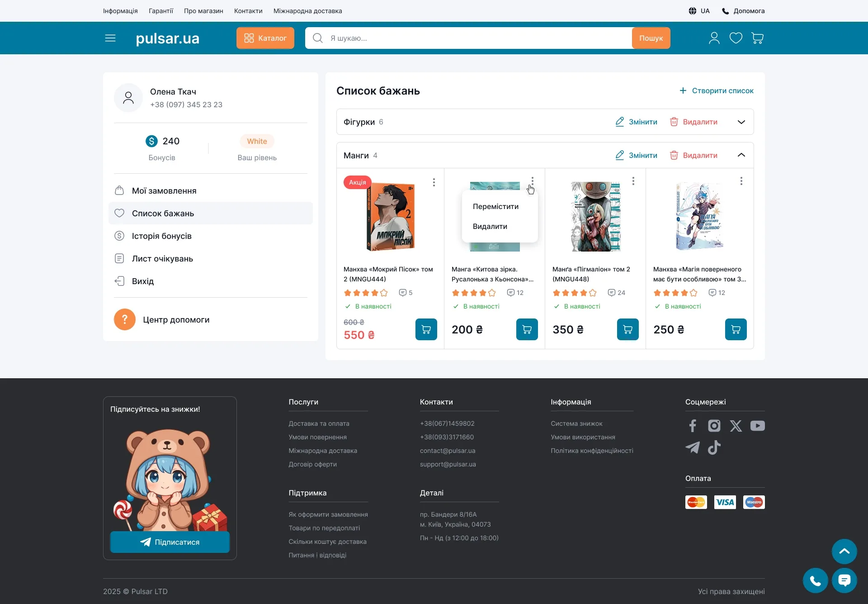Viewport: 868px width, 604px height.
Task: Collapse the Манги wishlist
Action: coord(741,155)
